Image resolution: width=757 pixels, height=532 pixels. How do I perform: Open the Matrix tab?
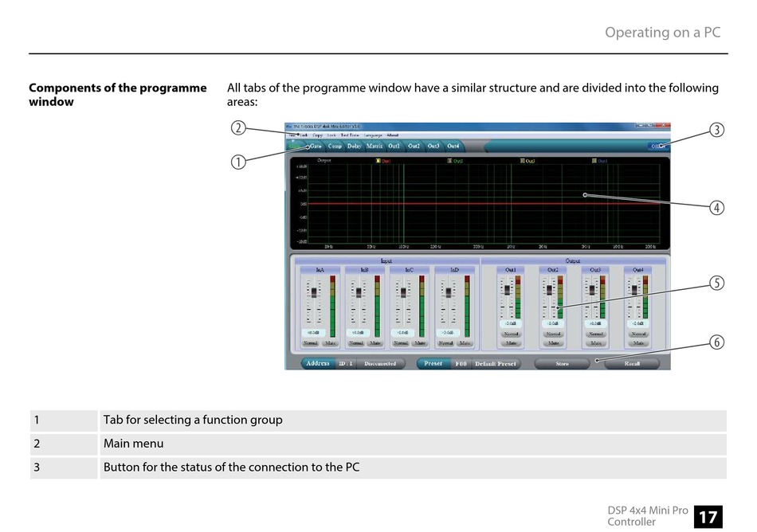click(375, 147)
